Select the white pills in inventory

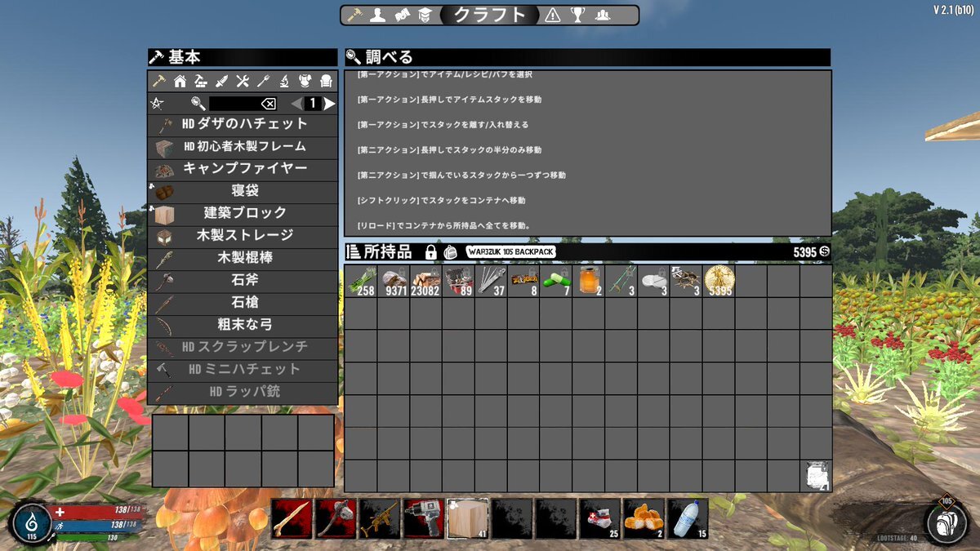[653, 281]
